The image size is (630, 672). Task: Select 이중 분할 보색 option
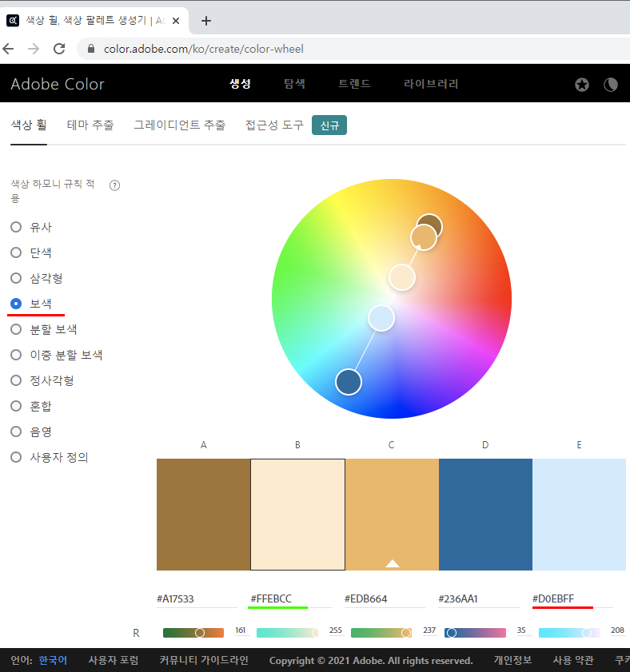(16, 355)
